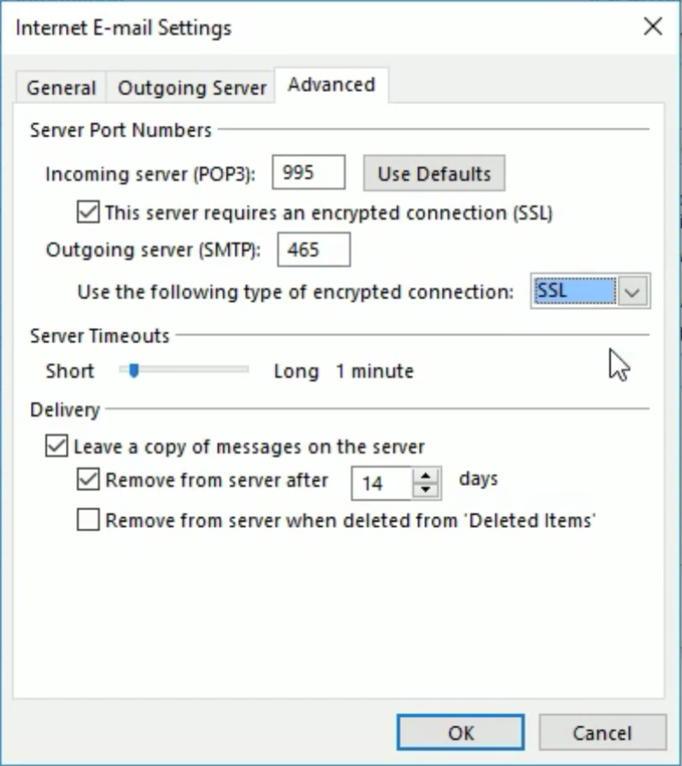Decrease days with the down spinner arrow
This screenshot has height=766, width=682.
click(x=427, y=490)
